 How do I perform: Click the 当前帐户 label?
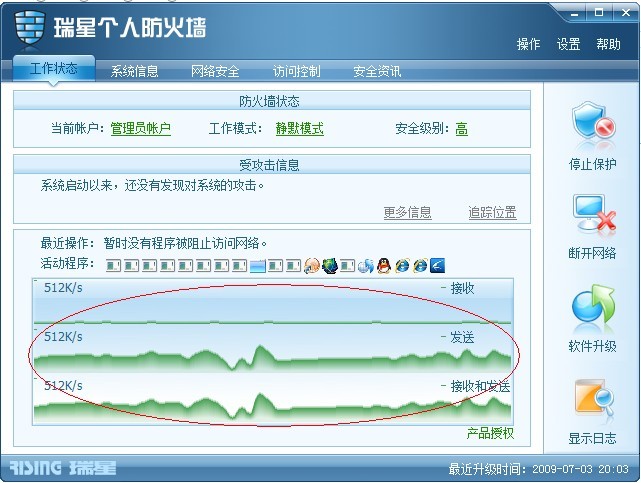point(78,129)
